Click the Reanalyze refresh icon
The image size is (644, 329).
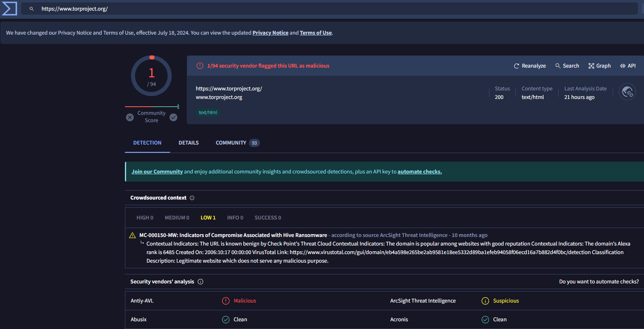tap(517, 66)
